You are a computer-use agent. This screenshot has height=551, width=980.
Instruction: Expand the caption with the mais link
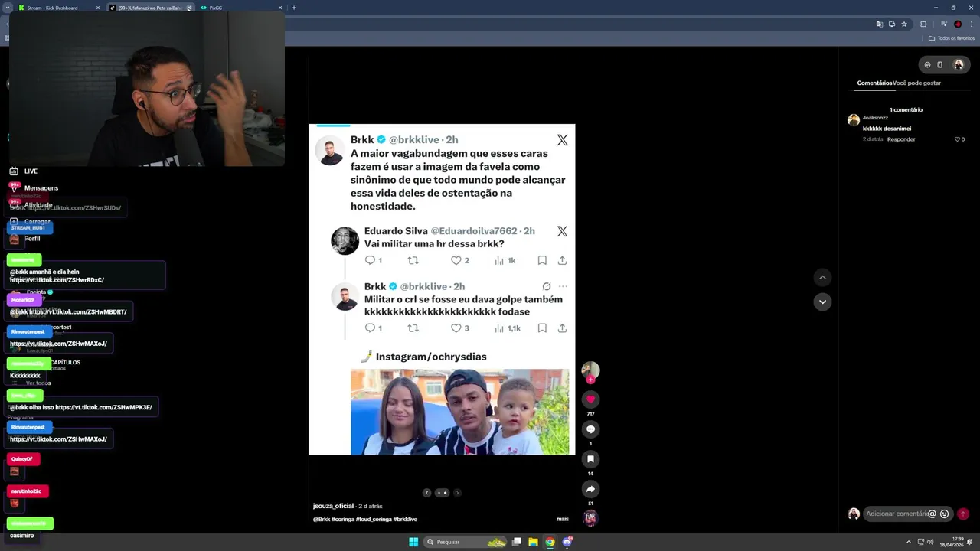pyautogui.click(x=563, y=519)
